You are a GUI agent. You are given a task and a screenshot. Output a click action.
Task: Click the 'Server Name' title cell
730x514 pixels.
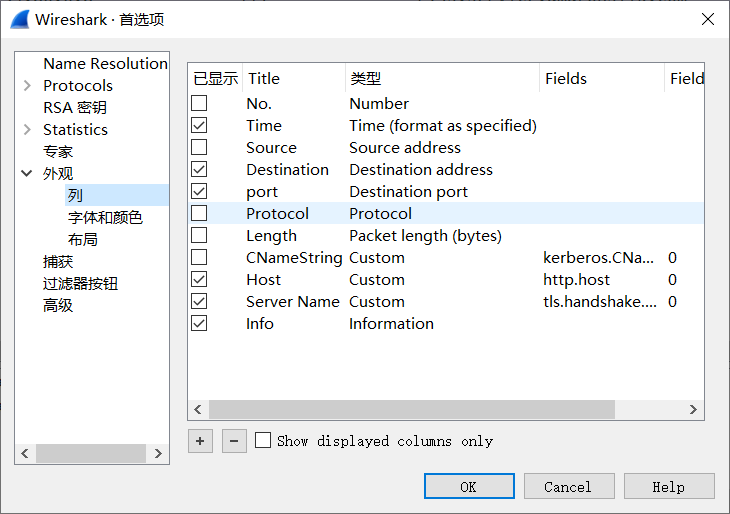click(293, 302)
